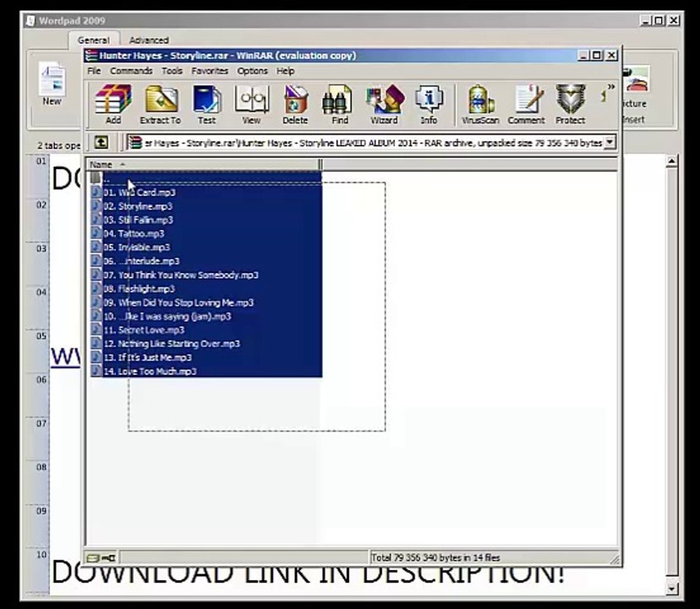Click the Picture insert icon in Wordpad
Viewport: 700px width, 609px height.
pyautogui.click(x=636, y=80)
